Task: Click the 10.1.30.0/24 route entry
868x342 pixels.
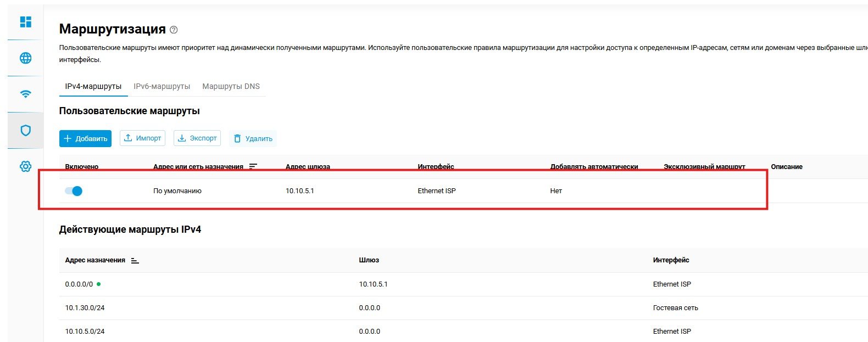Action: (x=85, y=308)
